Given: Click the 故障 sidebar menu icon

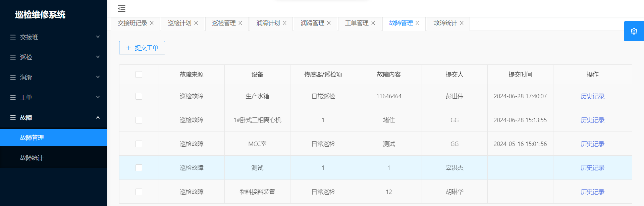Looking at the screenshot, I should [13, 118].
